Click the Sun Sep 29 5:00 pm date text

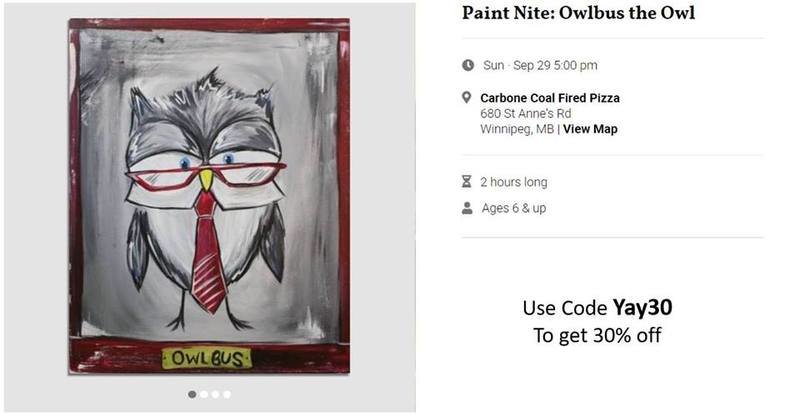(x=540, y=65)
